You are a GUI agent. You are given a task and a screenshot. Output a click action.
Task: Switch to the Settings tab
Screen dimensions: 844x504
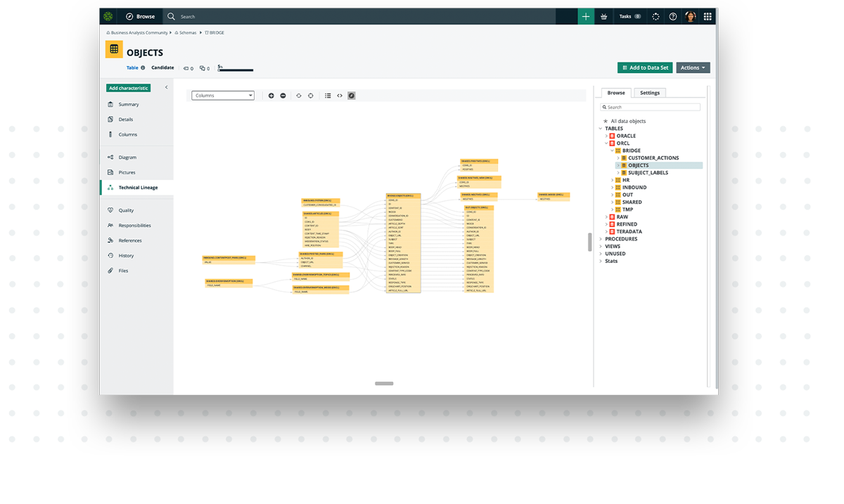click(649, 92)
